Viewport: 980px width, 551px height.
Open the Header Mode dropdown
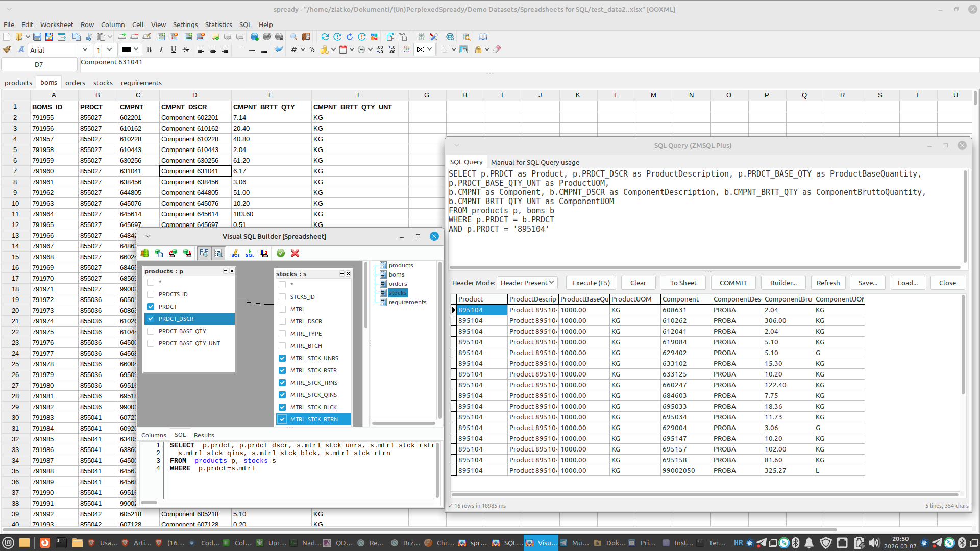point(527,283)
